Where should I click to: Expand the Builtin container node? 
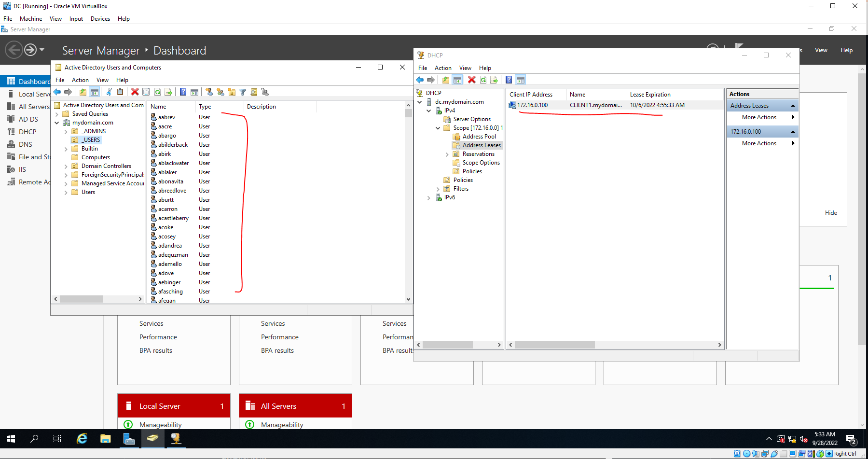point(66,149)
